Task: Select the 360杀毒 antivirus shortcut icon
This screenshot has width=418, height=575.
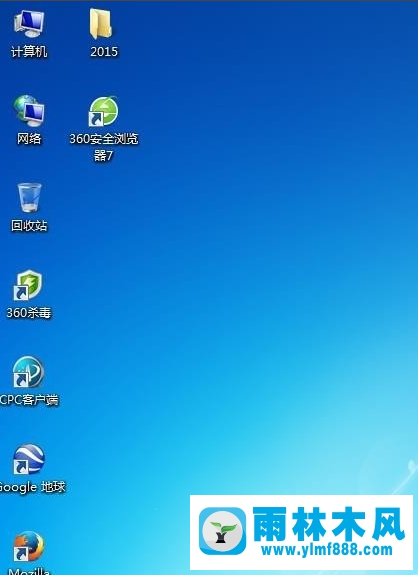Action: [x=28, y=285]
